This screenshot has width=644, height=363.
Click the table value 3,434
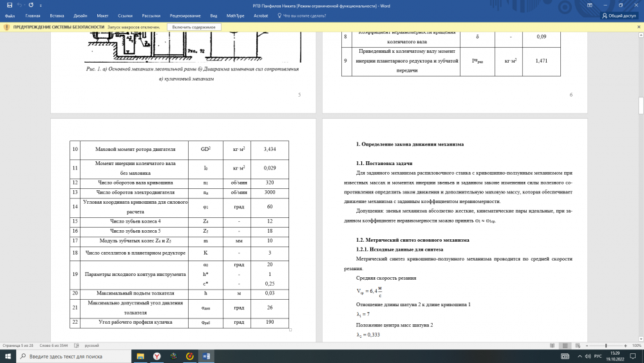coord(269,149)
